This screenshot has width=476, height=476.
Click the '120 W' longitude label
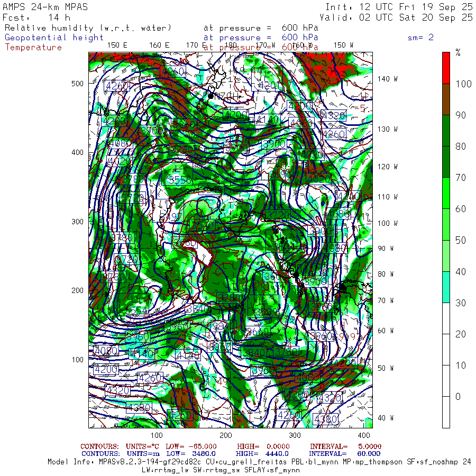pyautogui.click(x=388, y=167)
